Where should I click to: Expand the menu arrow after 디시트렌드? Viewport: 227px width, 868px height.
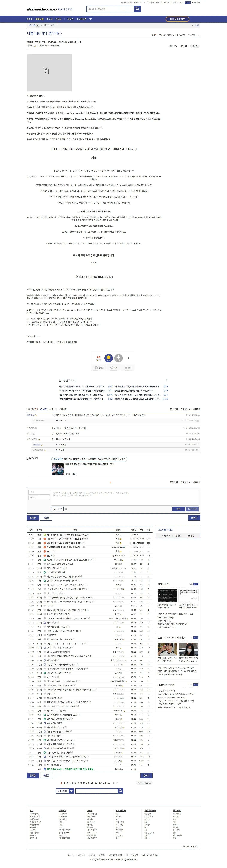(x=90, y=19)
